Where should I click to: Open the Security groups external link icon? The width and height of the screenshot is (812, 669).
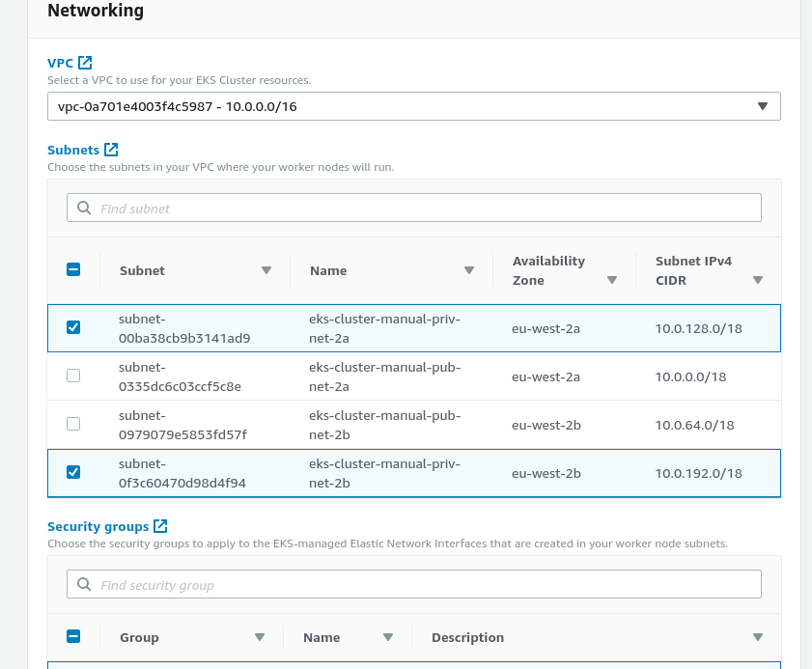160,526
